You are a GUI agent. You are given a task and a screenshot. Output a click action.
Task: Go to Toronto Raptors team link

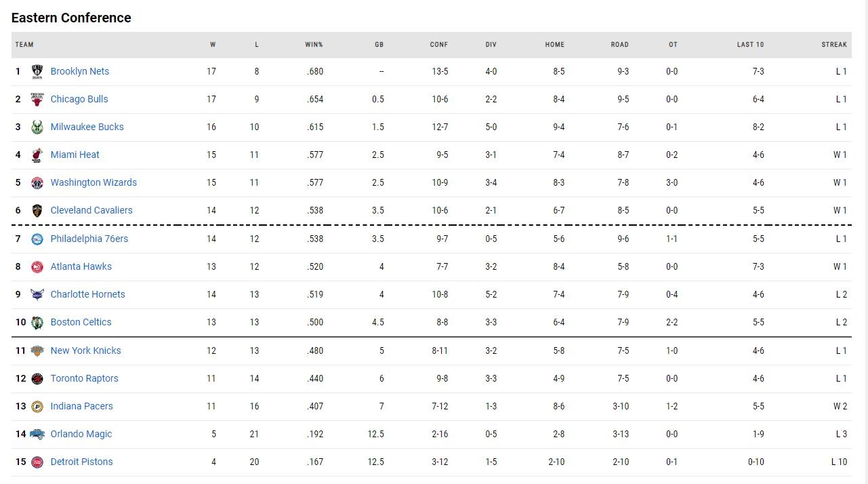click(x=84, y=378)
